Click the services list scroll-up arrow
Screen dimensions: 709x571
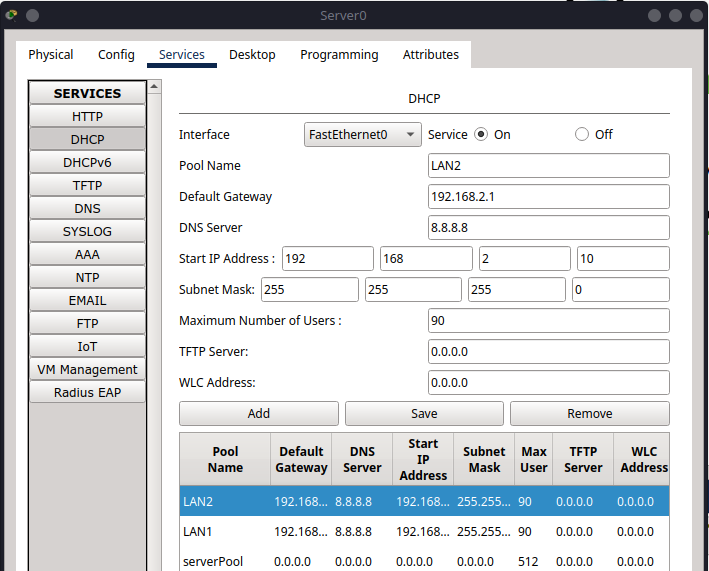coord(154,87)
